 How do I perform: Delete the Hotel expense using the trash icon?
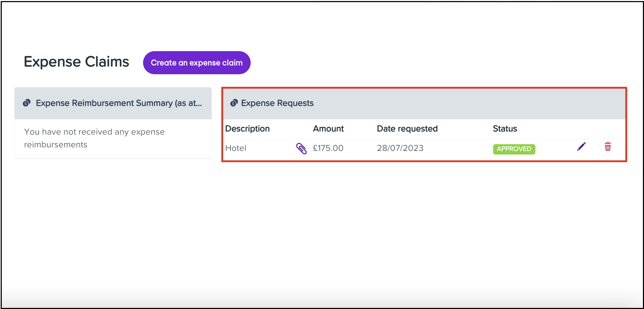pyautogui.click(x=608, y=147)
